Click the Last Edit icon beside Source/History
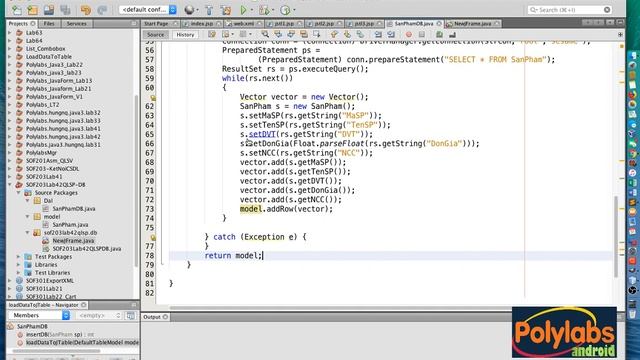This screenshot has height=360, width=640. click(212, 35)
